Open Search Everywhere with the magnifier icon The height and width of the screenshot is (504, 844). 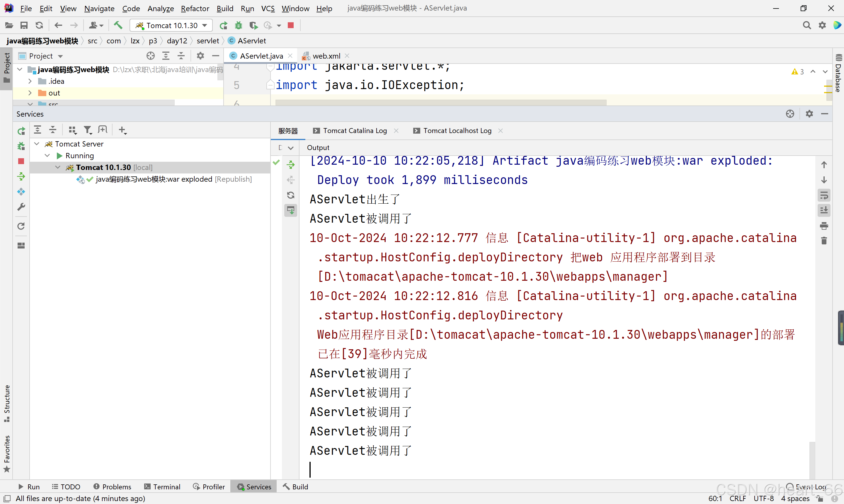pos(807,25)
